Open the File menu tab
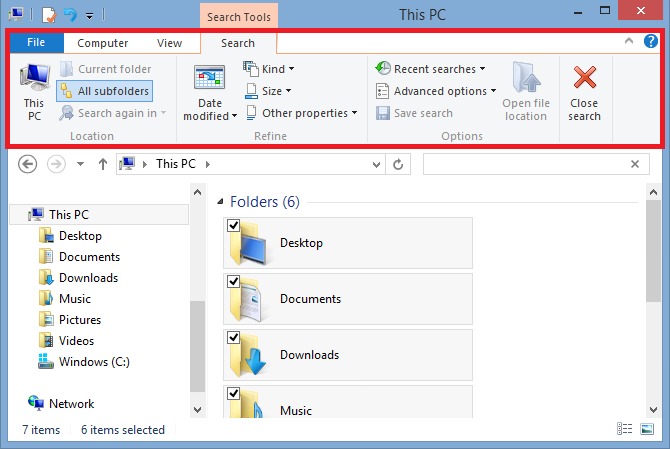 [36, 42]
